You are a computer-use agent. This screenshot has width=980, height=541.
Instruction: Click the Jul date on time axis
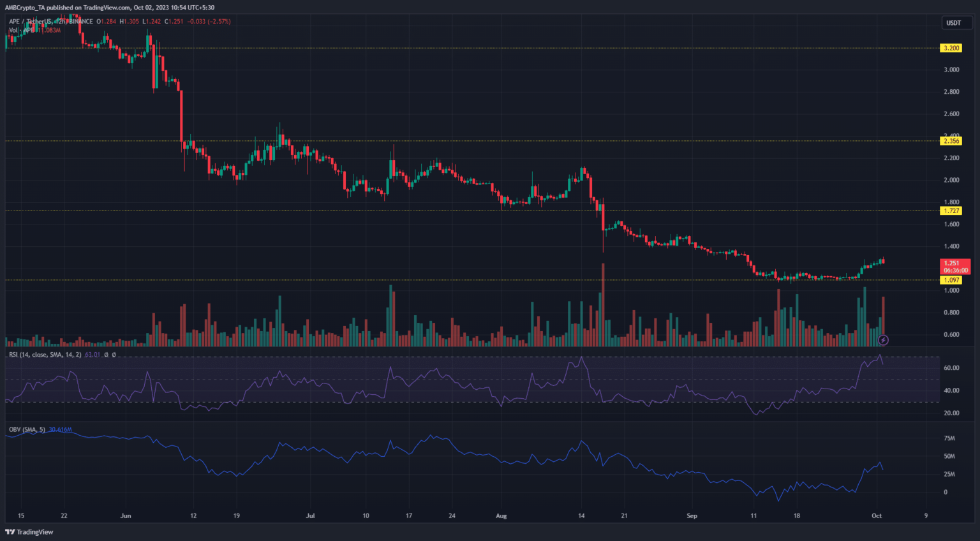(x=311, y=515)
